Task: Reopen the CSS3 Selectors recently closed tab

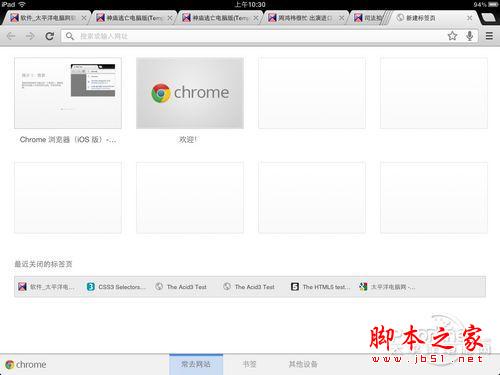Action: [116, 287]
